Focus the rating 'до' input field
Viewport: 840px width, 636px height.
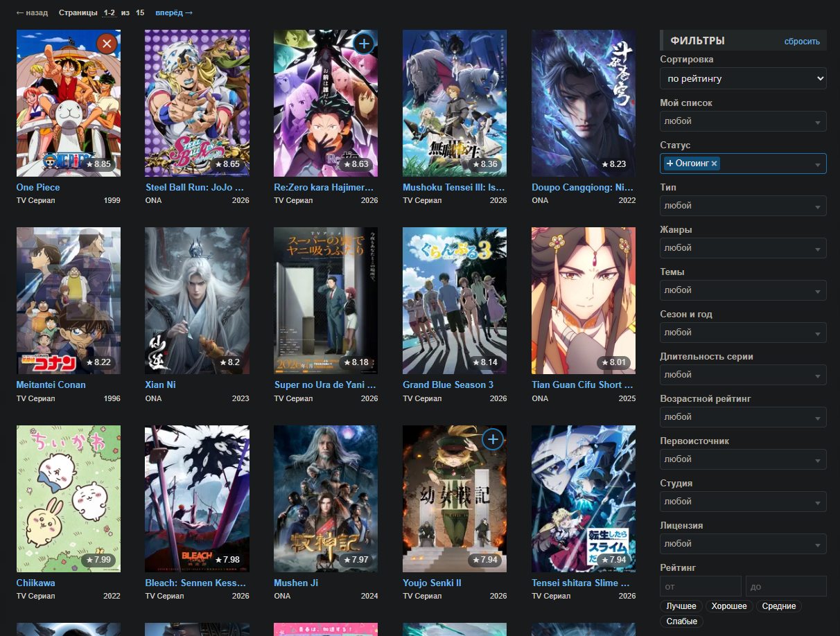coord(786,586)
